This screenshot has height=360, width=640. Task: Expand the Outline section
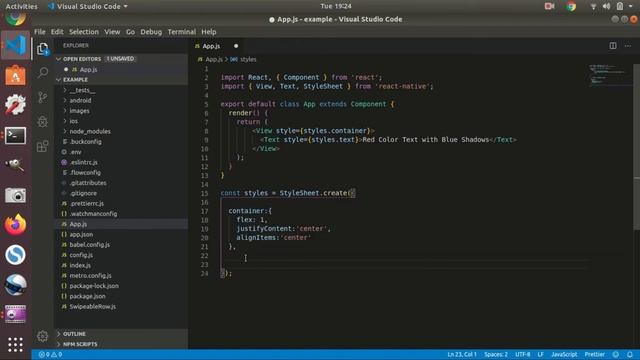tap(121, 334)
